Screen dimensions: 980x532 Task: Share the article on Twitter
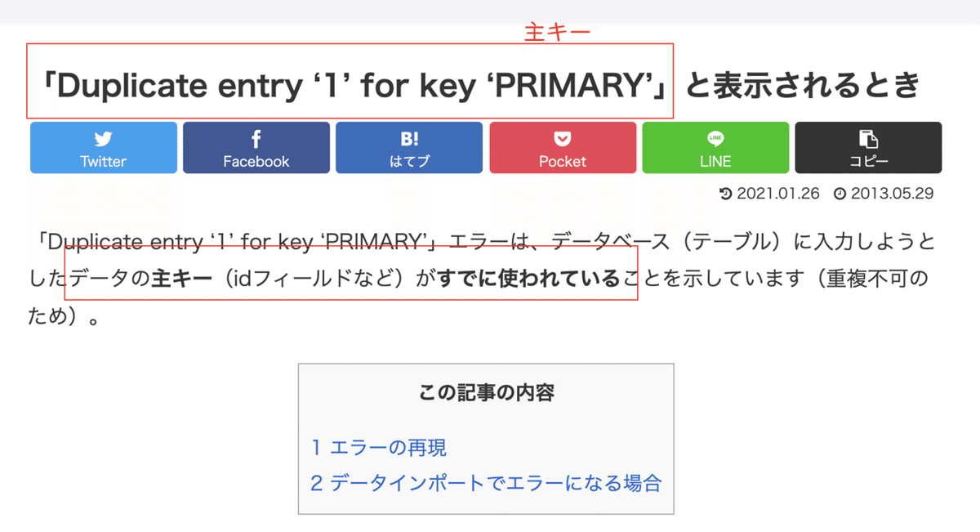pyautogui.click(x=103, y=148)
